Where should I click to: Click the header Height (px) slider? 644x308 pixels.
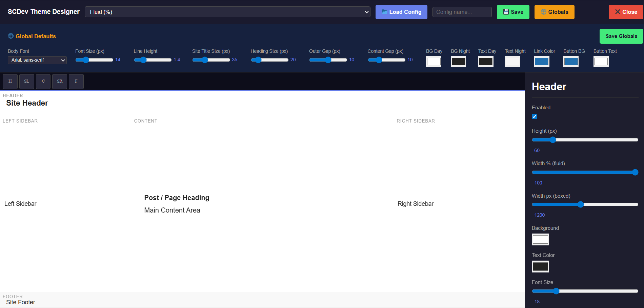point(585,140)
